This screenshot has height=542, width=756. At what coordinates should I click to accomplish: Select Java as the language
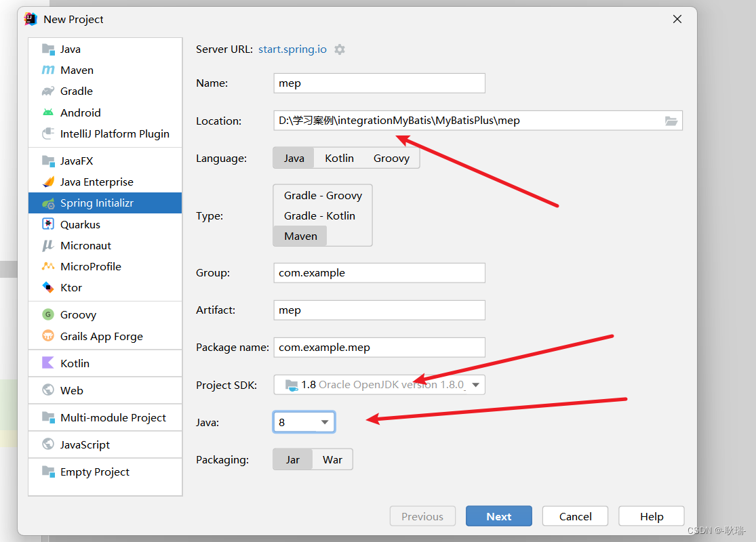coord(294,158)
